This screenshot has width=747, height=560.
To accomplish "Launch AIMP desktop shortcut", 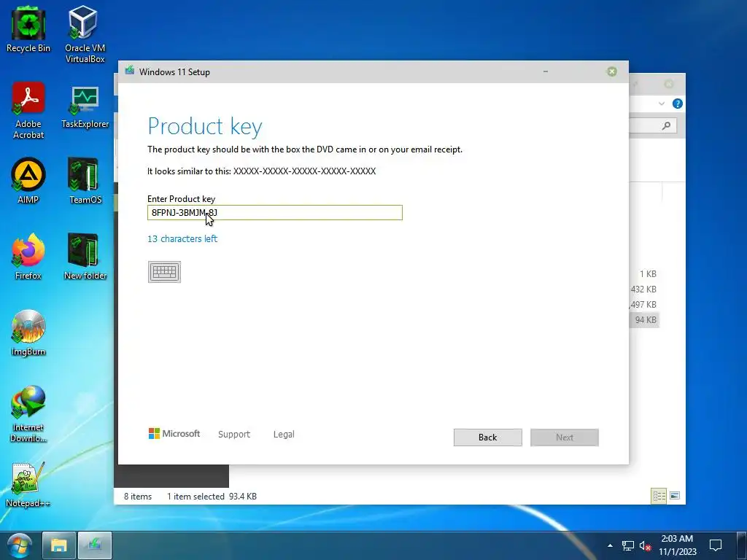I will coord(28,181).
